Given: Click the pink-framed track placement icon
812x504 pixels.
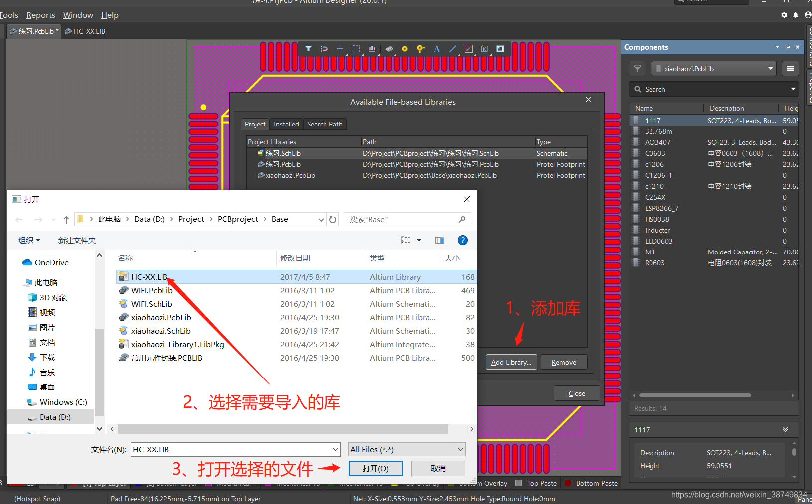Looking at the screenshot, I should pos(469,49).
